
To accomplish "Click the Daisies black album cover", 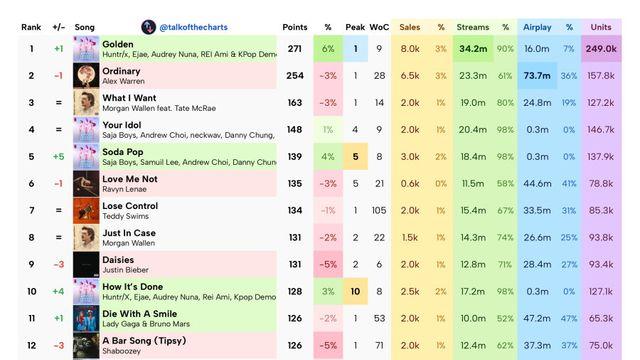I will [x=86, y=264].
